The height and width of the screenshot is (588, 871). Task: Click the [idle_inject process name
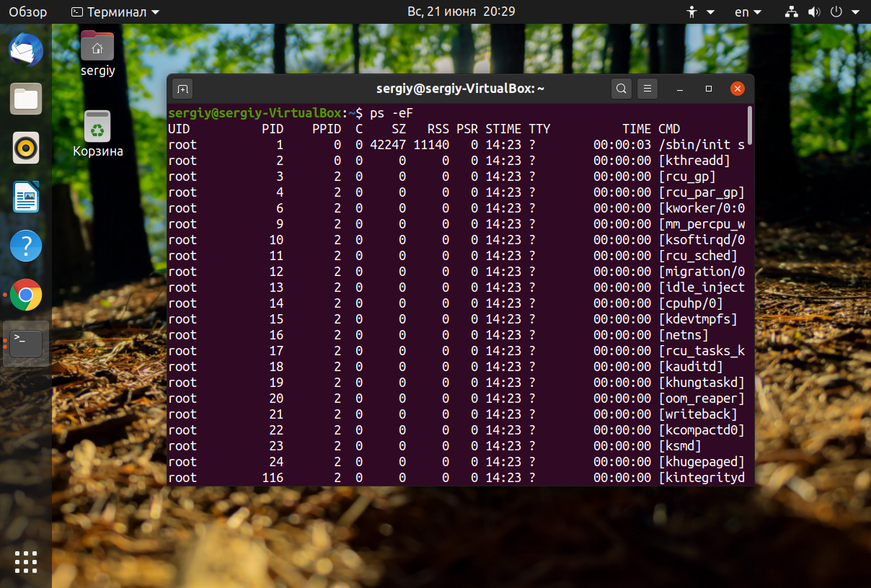(x=702, y=288)
